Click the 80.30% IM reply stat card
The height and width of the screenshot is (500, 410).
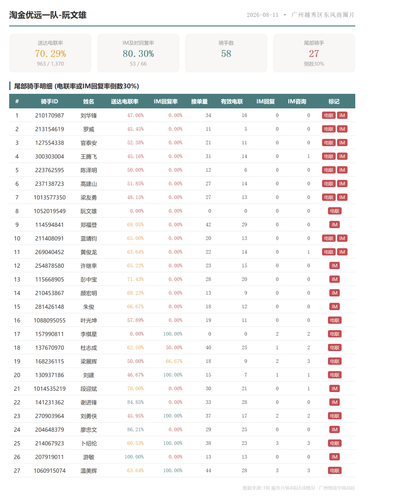[138, 53]
